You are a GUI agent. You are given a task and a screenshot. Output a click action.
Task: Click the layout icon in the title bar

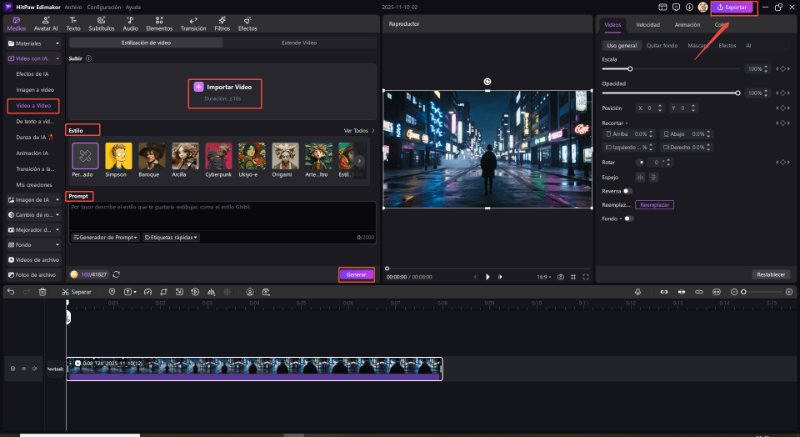[663, 7]
